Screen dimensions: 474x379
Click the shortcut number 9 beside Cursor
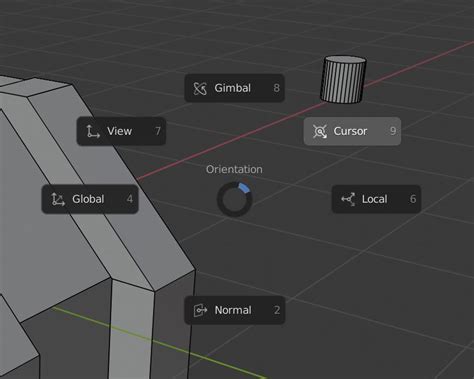tap(393, 131)
